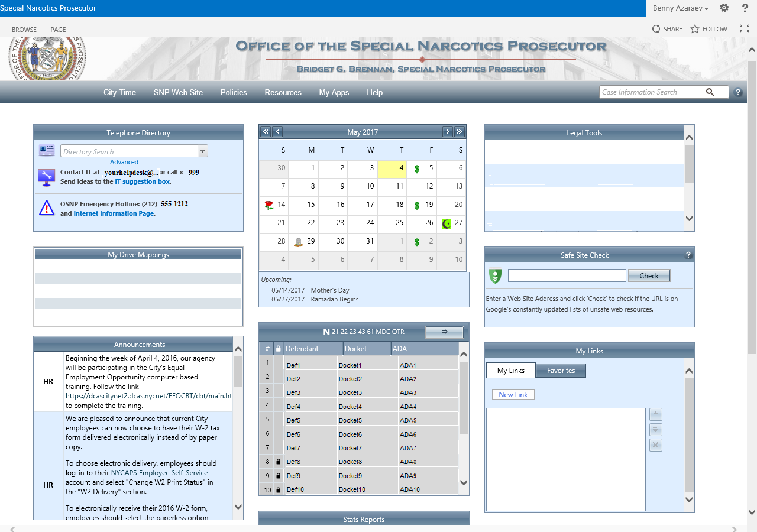Go to previous year in calendar
The width and height of the screenshot is (757, 532).
266,132
